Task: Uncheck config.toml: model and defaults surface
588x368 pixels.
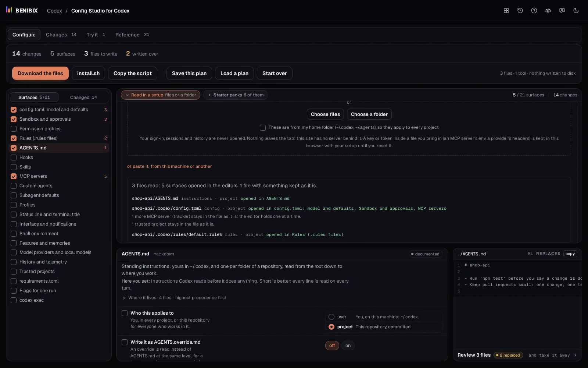Action: click(x=14, y=110)
